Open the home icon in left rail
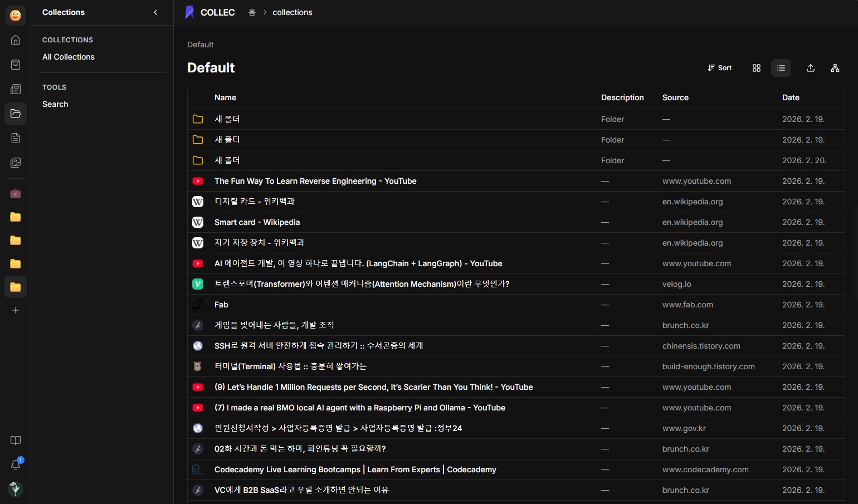Screen dimensions: 858x504 pyautogui.click(x=16, y=40)
